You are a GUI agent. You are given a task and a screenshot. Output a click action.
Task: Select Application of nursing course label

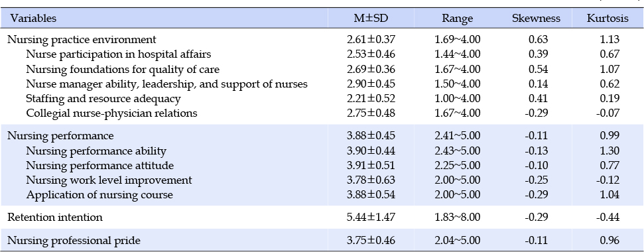pos(99,195)
